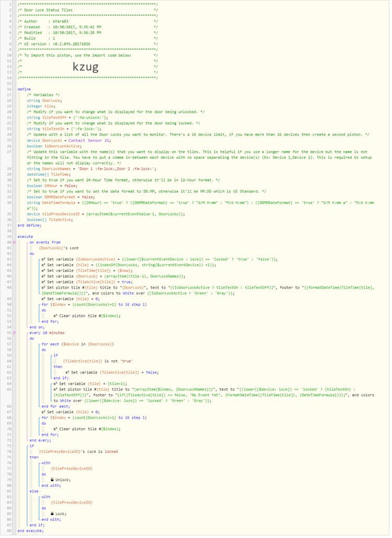Select "boolean IsDoorLockActive;" definition
The height and width of the screenshot is (538, 392).
pos(53,147)
